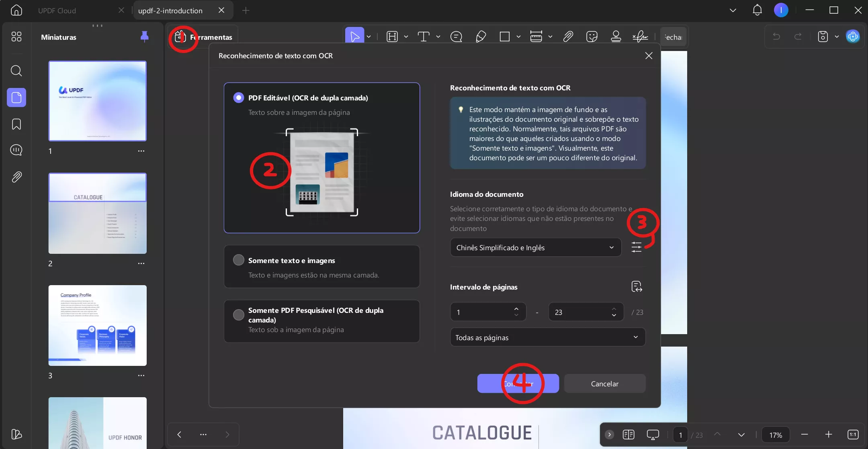Click the notification bell icon
This screenshot has height=449, width=868.
point(757,10)
